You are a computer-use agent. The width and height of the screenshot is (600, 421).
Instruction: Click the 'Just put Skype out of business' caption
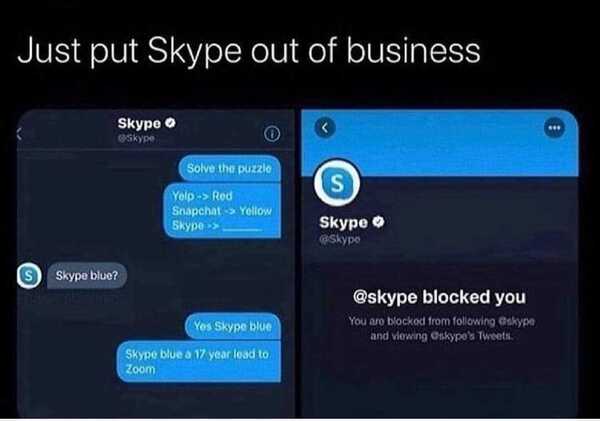click(249, 51)
